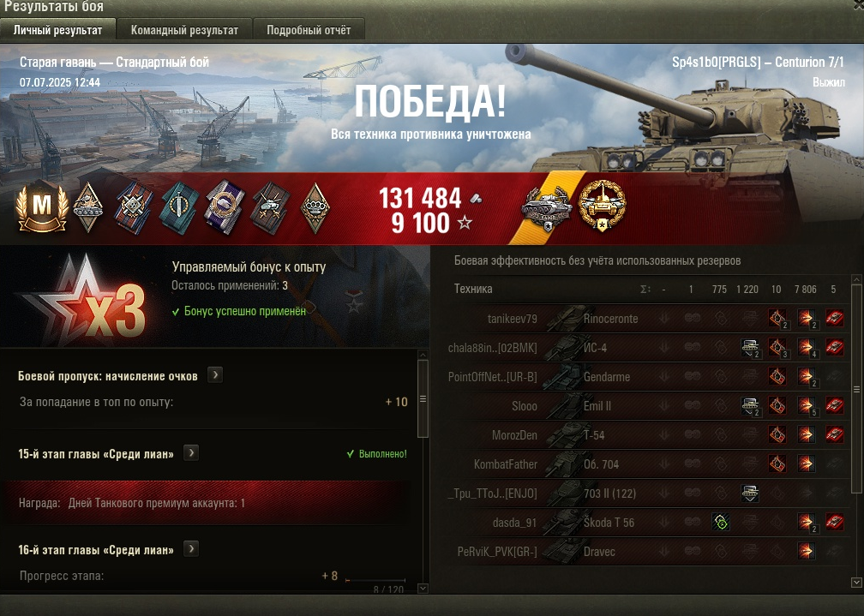Viewport: 864px width, 616px height.
Task: Expand the 15-й этап главы arrow
Action: tap(191, 453)
